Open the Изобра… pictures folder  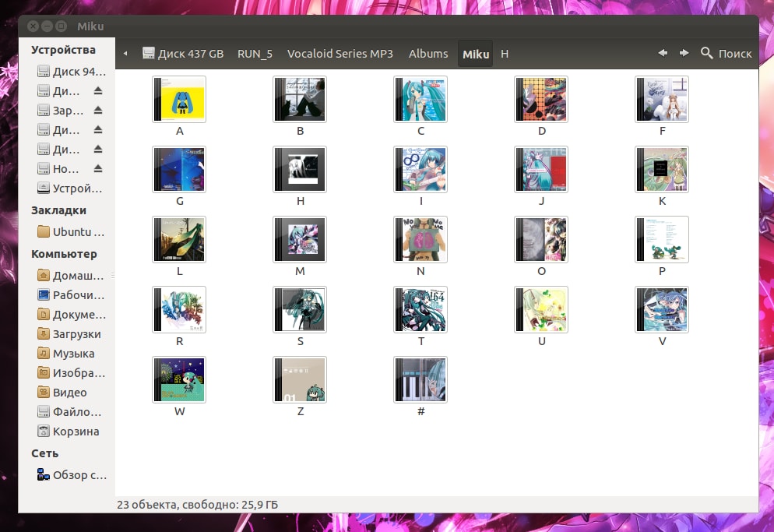pyautogui.click(x=71, y=373)
